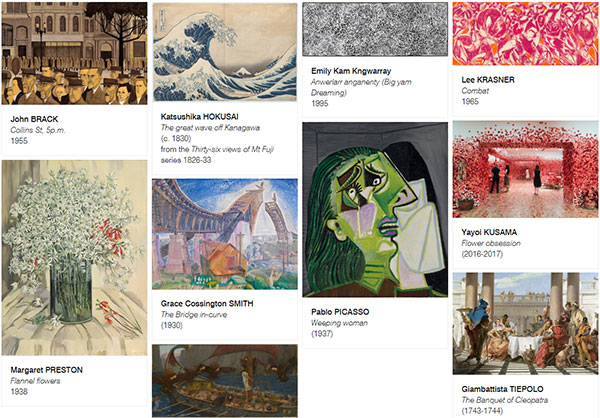
Task: Open the ship painting at the bottom
Action: 225,381
